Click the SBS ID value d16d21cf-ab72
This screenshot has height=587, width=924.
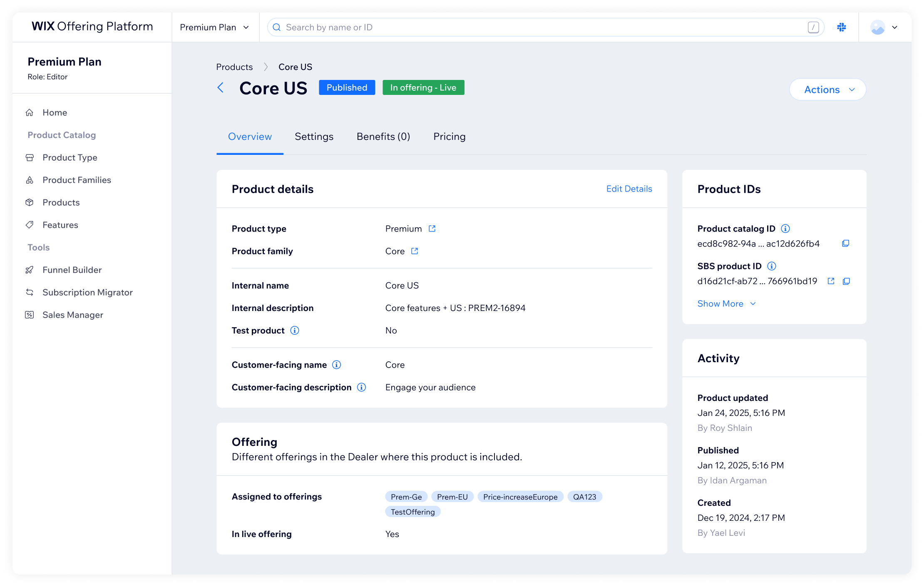pos(757,281)
